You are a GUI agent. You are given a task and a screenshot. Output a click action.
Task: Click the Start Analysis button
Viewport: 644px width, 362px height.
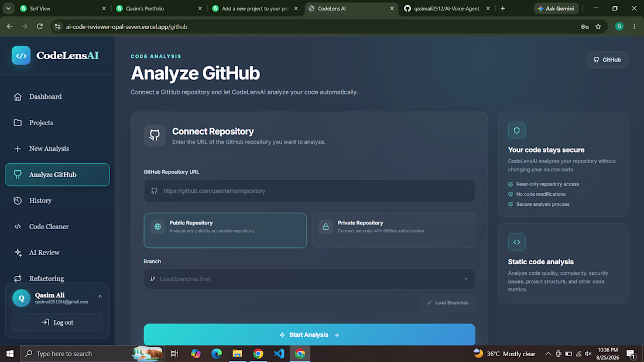309,335
